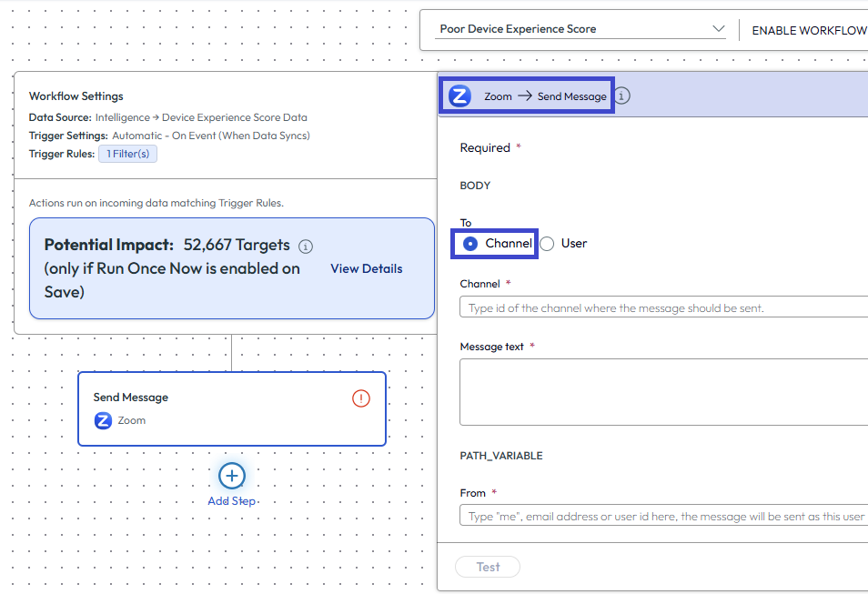The height and width of the screenshot is (594, 868).
Task: Select the User radio option
Action: coord(547,244)
